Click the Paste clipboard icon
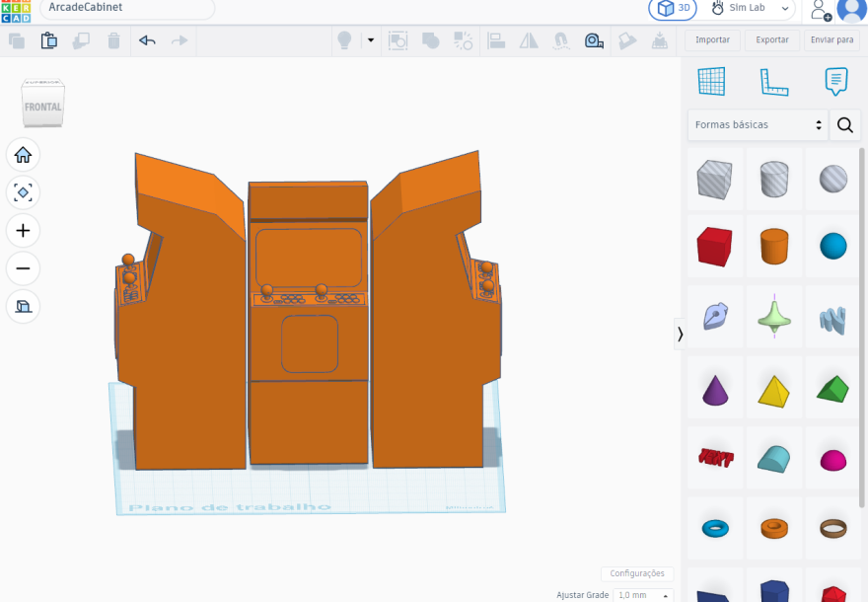The image size is (868, 602). tap(48, 41)
